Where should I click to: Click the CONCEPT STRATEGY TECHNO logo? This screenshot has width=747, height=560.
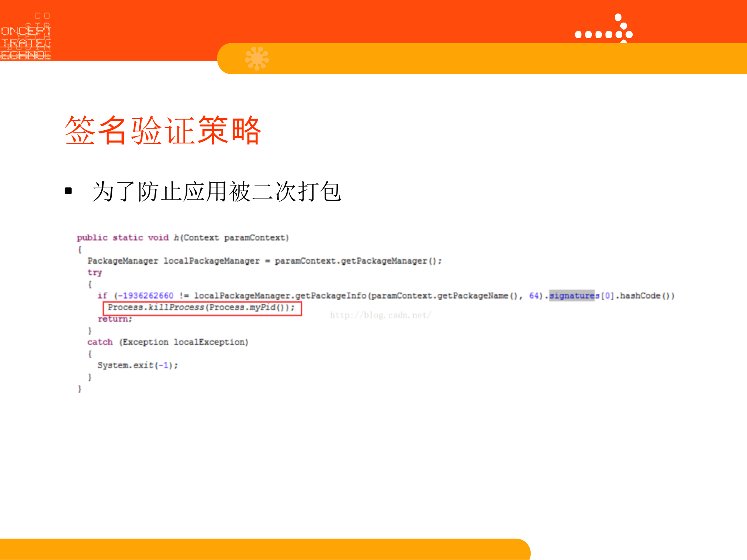pyautogui.click(x=26, y=37)
